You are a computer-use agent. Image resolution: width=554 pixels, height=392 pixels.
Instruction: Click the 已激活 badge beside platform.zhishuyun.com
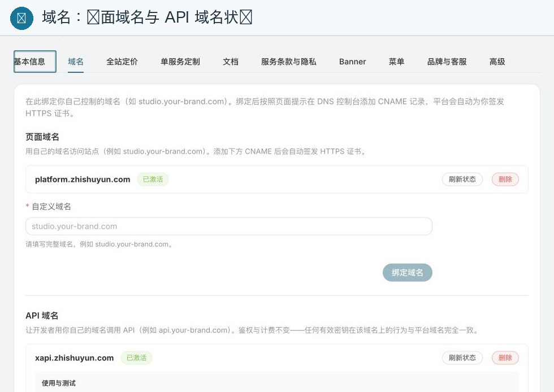153,180
